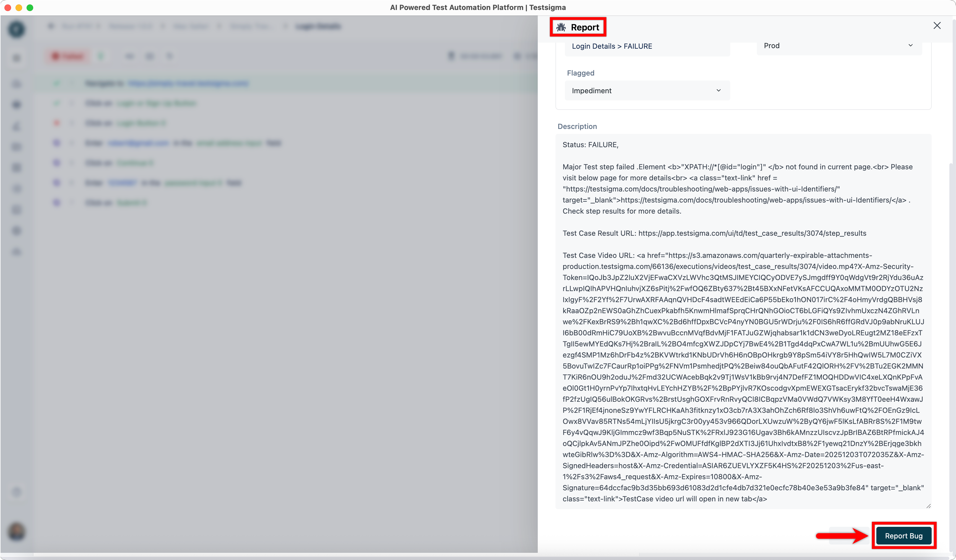Open the Prod environment dropdown
Screen dimensions: 956x560
tap(838, 46)
